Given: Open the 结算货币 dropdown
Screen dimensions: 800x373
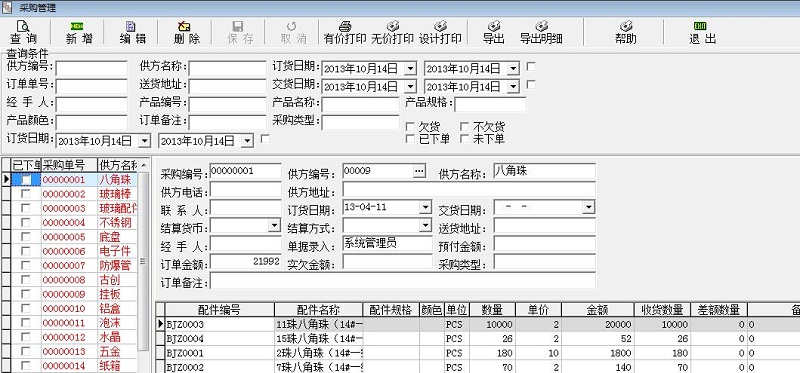Looking at the screenshot, I should tap(274, 225).
